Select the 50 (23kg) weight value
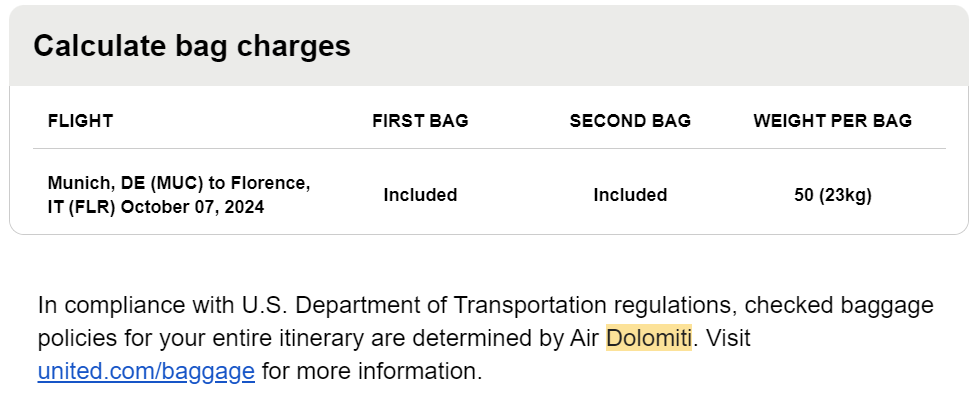Screen dimensions: 977x416 (832, 195)
